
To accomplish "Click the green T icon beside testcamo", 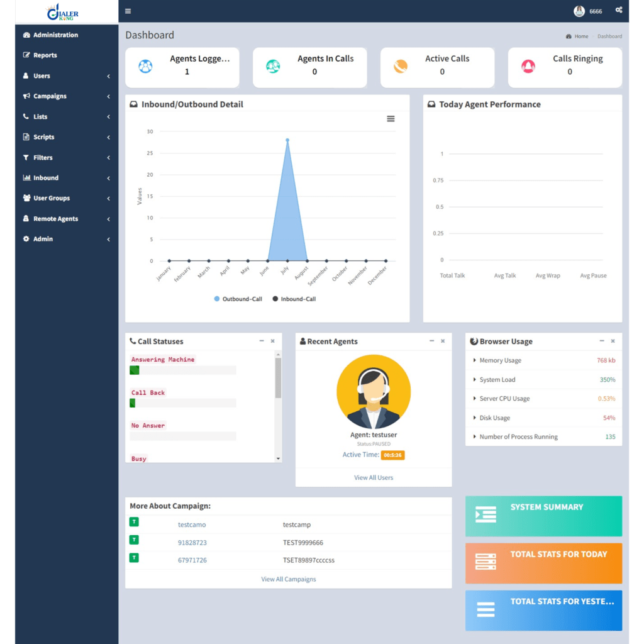I will click(x=134, y=521).
